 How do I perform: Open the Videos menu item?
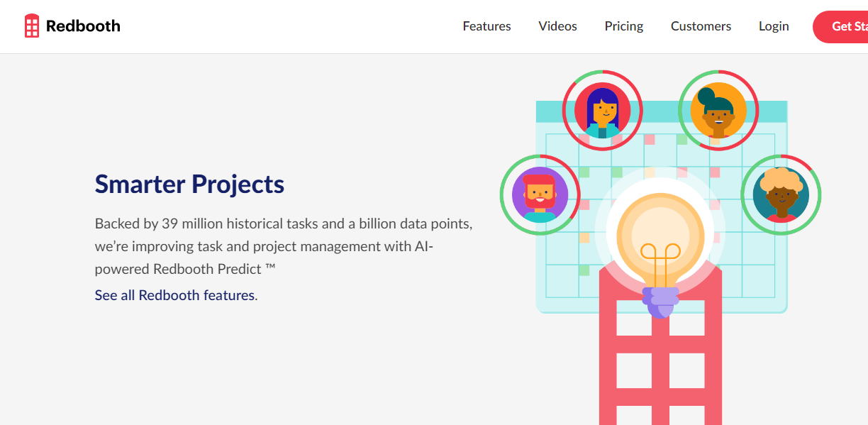(x=557, y=26)
